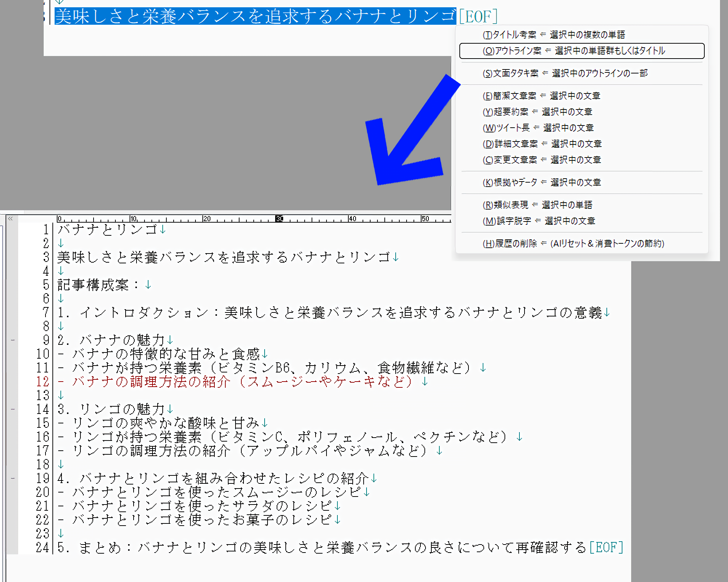Collapse the fold marker at line 14
This screenshot has width=728, height=582.
pyautogui.click(x=13, y=409)
